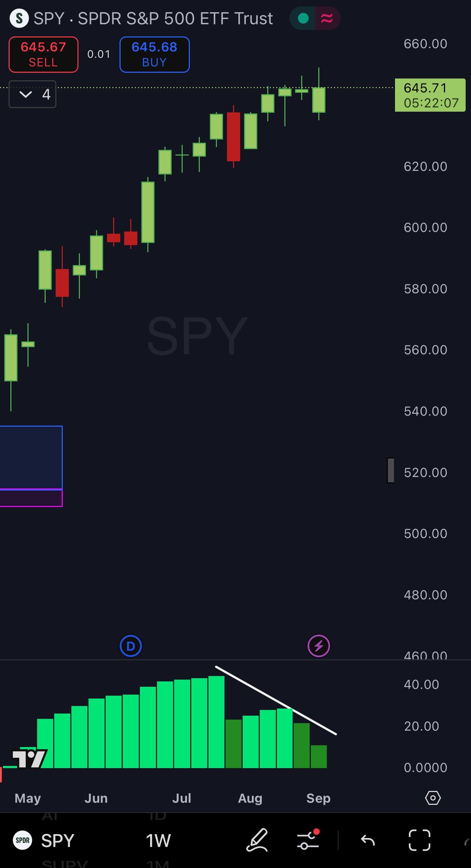Click the 645.68 BUY button
Image resolution: width=471 pixels, height=868 pixels.
[x=155, y=55]
